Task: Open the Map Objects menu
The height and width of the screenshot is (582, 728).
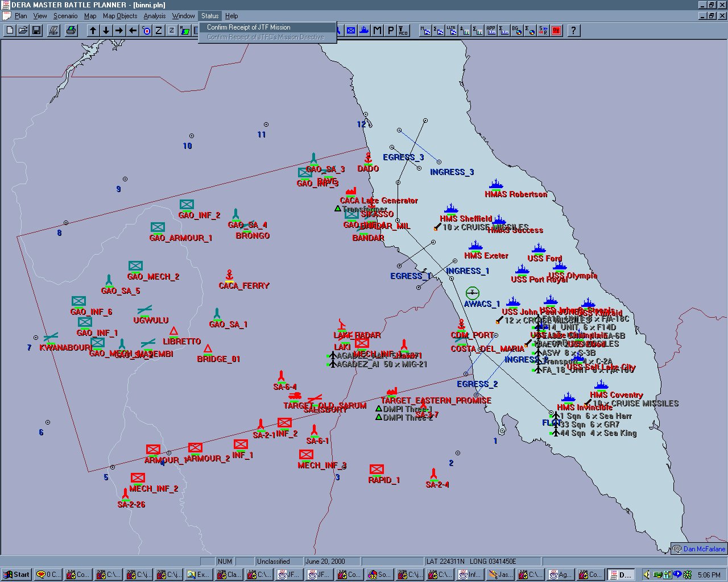Action: pos(119,16)
